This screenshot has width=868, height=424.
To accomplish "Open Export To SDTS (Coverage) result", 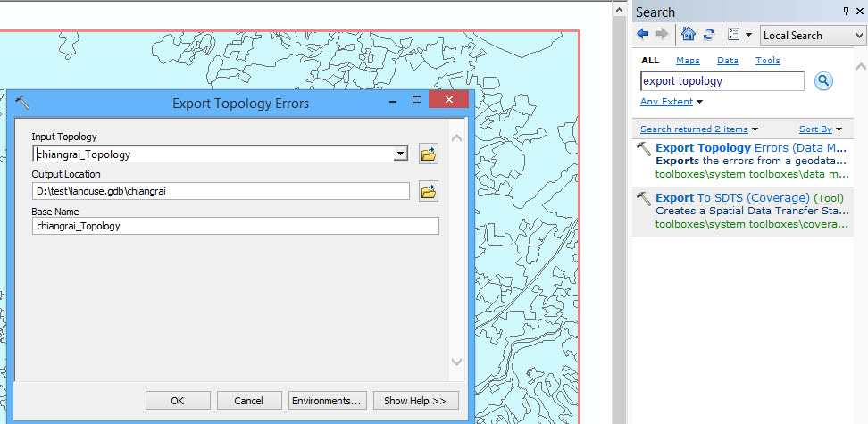I will tap(749, 197).
